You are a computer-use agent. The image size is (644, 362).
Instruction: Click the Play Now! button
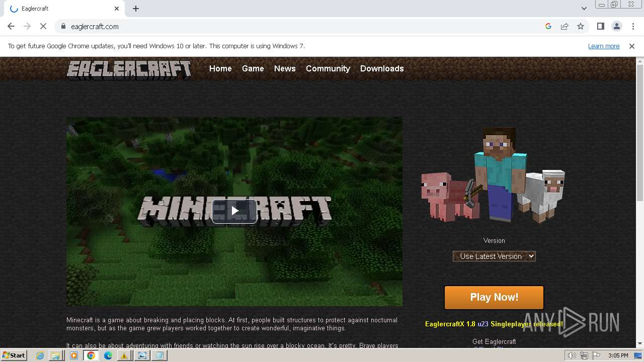click(x=494, y=297)
